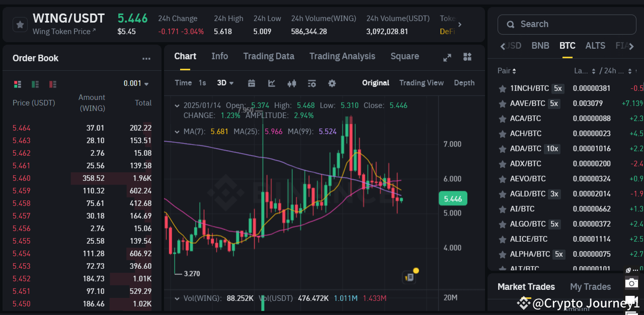Click the Depth chart view option

point(464,82)
